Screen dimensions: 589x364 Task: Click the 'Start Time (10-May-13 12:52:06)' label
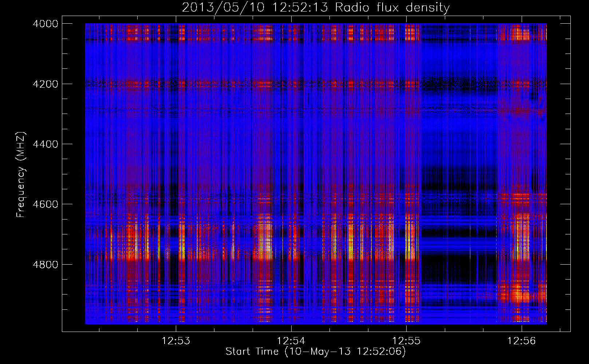316,352
